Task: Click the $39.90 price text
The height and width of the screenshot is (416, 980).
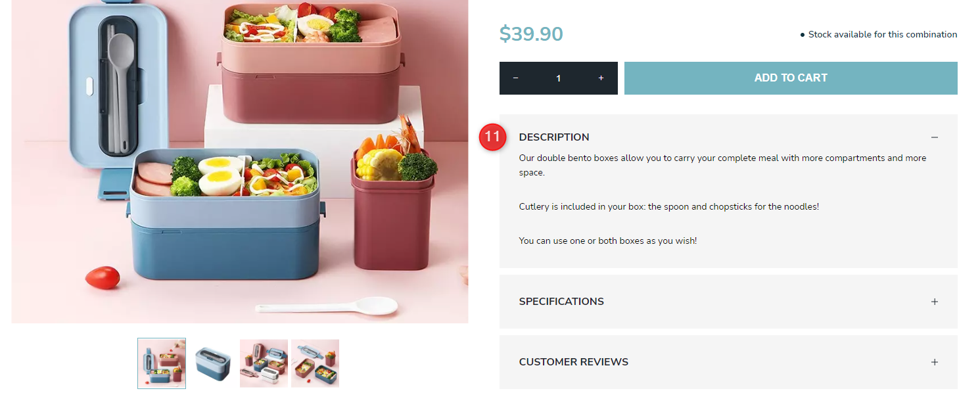Action: [531, 34]
